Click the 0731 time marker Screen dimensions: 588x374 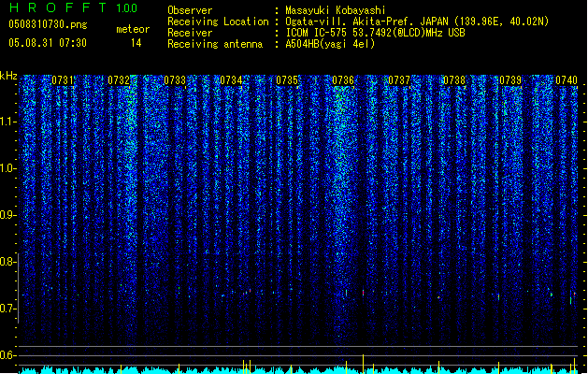[x=63, y=80]
